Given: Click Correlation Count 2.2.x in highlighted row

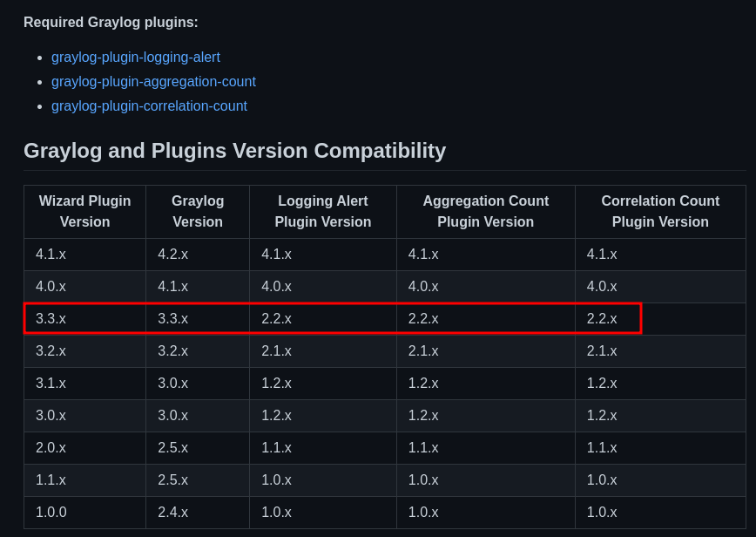Looking at the screenshot, I should tap(602, 319).
